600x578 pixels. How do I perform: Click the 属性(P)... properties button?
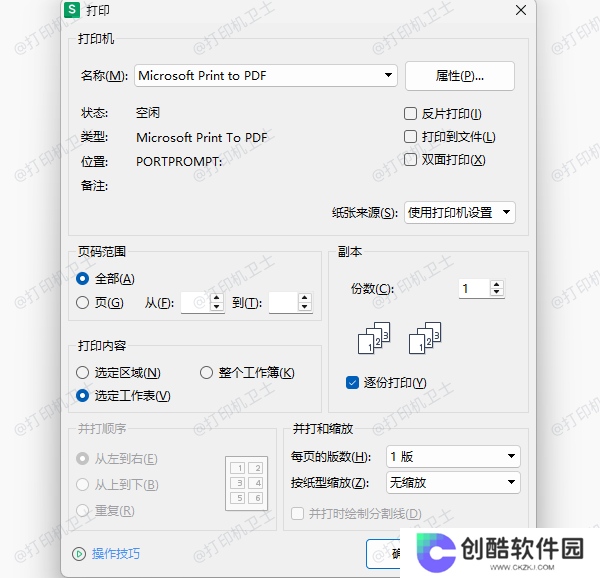click(x=460, y=76)
